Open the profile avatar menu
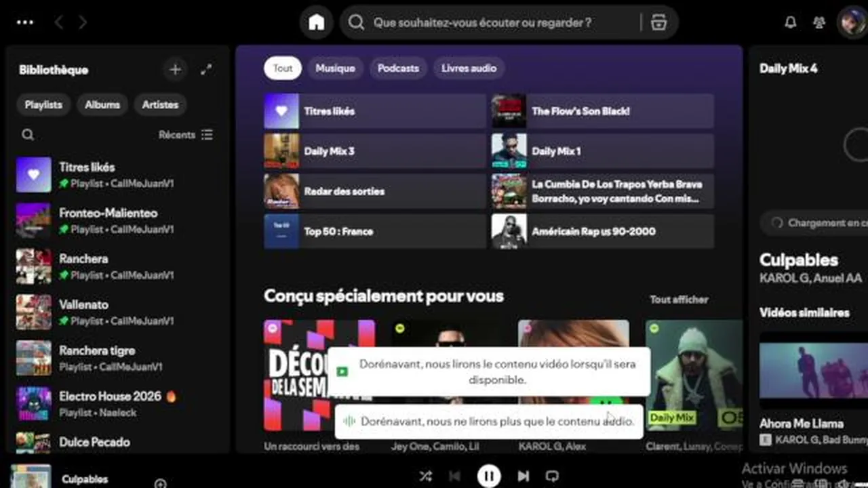Viewport: 868px width, 488px height. (851, 22)
